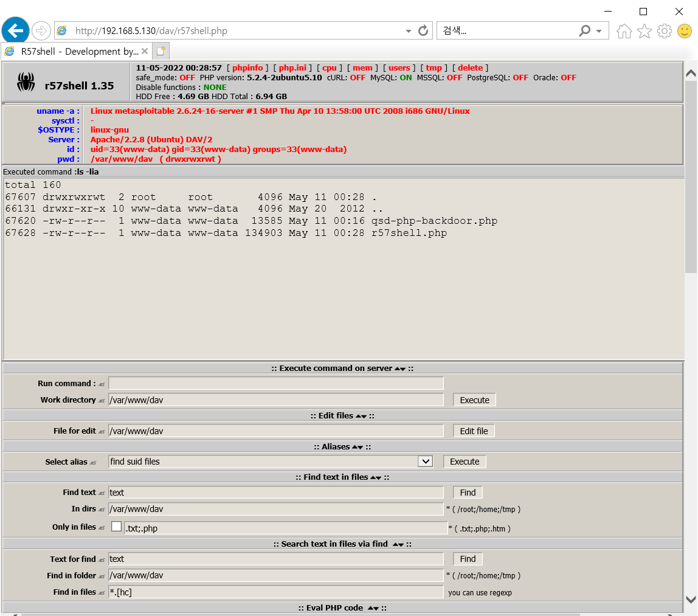
Task: Open search provider dropdown arrow
Action: click(599, 31)
